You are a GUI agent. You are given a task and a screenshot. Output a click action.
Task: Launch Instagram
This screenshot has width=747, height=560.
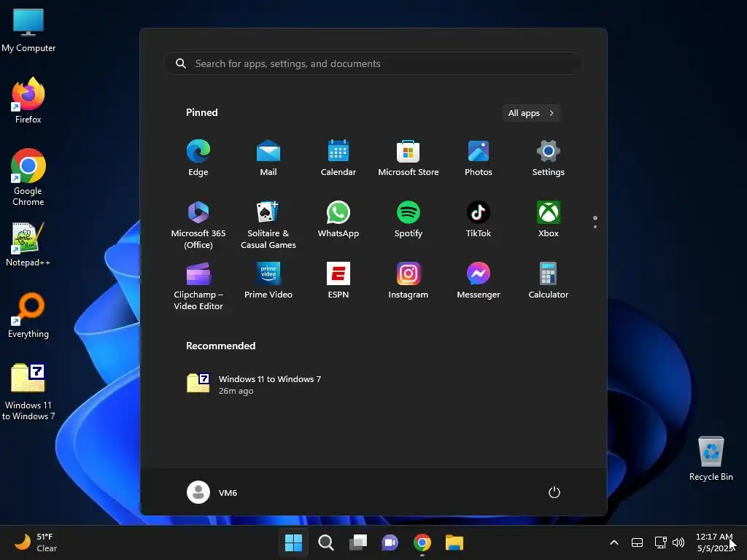(409, 281)
